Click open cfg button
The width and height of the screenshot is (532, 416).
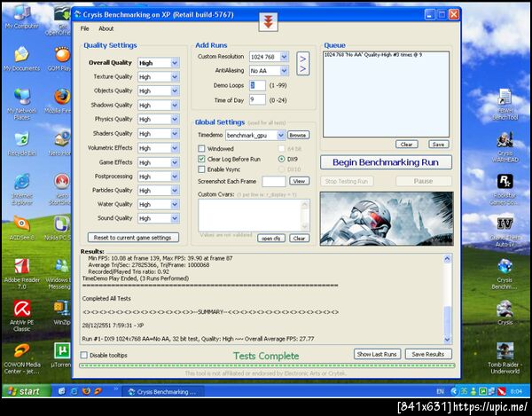tap(270, 239)
